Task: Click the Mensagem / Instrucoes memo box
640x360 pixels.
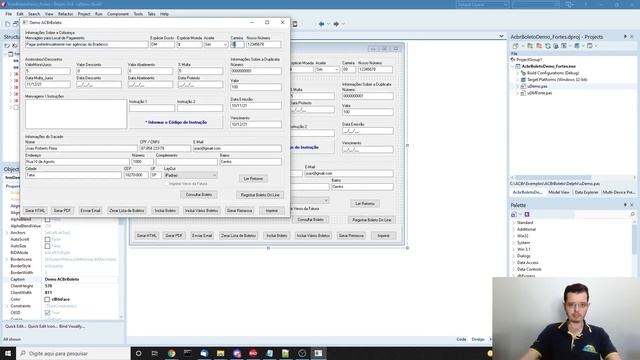Action: [x=76, y=114]
